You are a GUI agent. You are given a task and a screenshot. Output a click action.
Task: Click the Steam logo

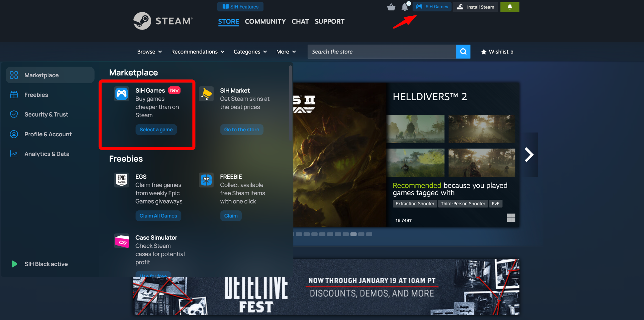pyautogui.click(x=163, y=21)
